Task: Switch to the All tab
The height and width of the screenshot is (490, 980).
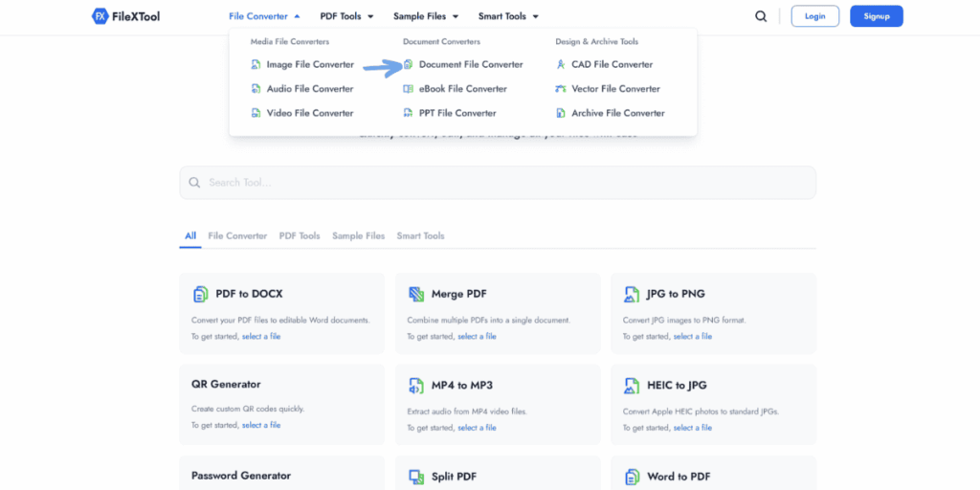Action: [190, 235]
